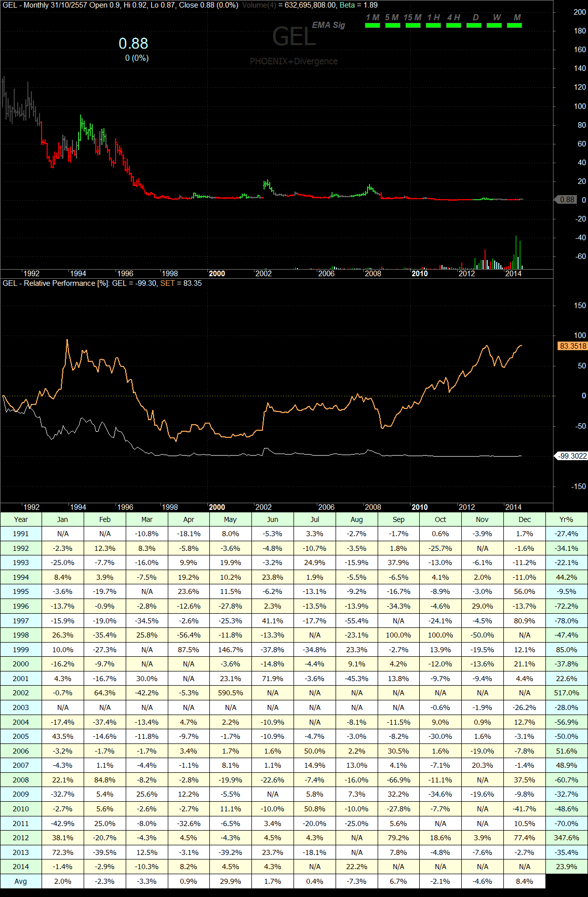The image size is (588, 897).
Task: Click the 347.6% yearly cell for 2012
Action: pyautogui.click(x=567, y=838)
